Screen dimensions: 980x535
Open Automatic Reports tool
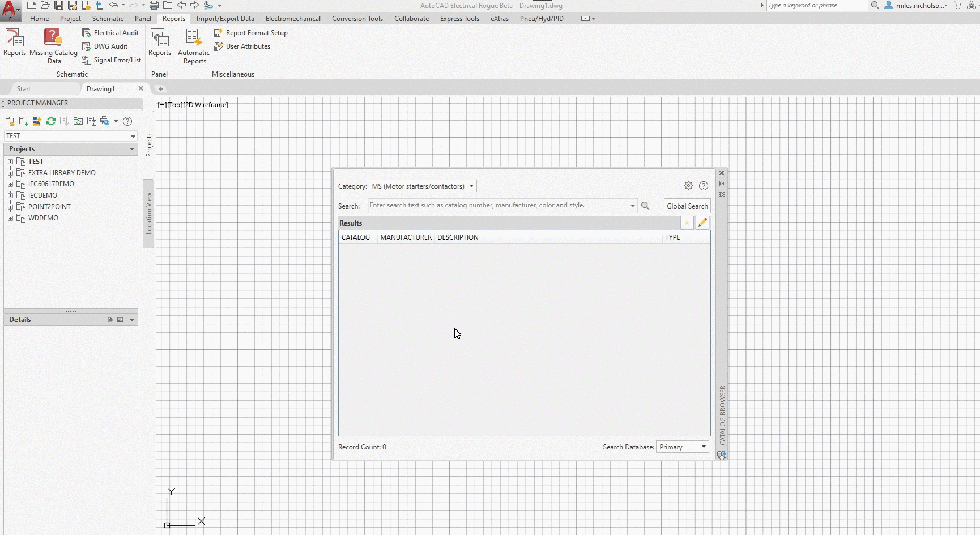194,46
